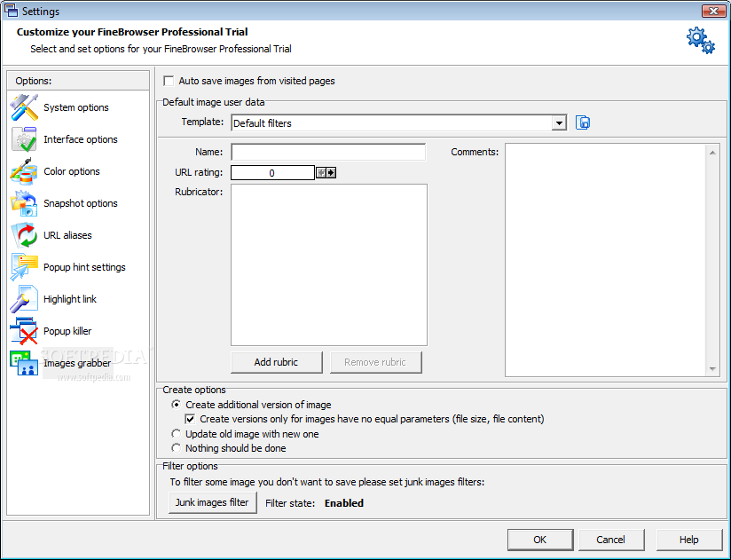This screenshot has width=731, height=560.
Task: Select URL aliases label
Action: tap(67, 235)
